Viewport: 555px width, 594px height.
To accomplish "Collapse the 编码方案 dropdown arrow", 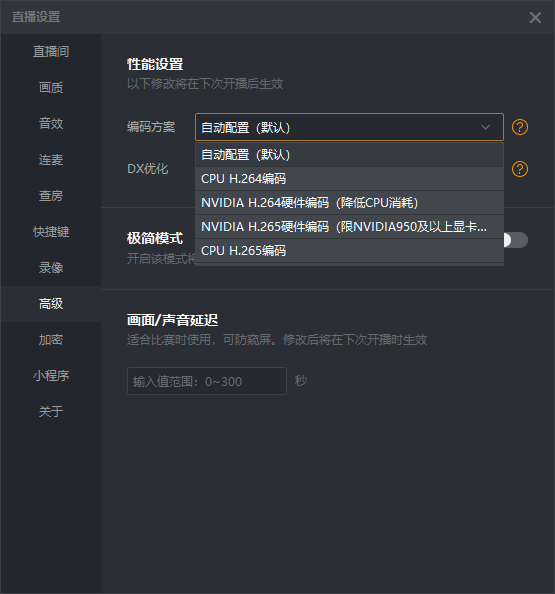I will 485,127.
